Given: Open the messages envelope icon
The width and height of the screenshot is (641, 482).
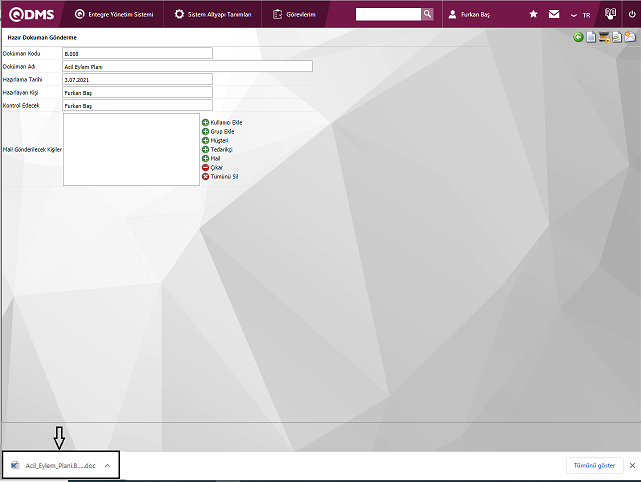Looking at the screenshot, I should 554,14.
